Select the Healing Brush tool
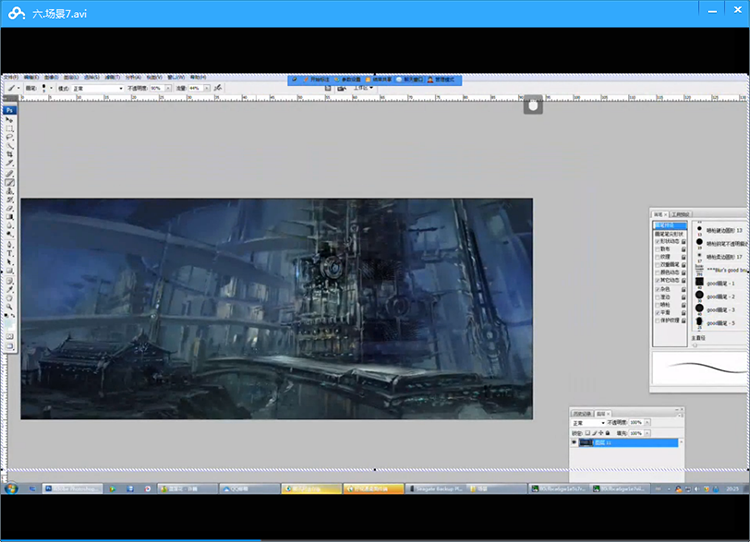The width and height of the screenshot is (750, 542). coord(9,173)
